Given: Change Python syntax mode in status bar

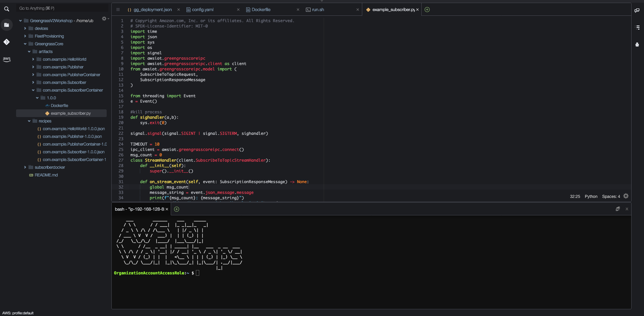Looking at the screenshot, I should [x=591, y=197].
